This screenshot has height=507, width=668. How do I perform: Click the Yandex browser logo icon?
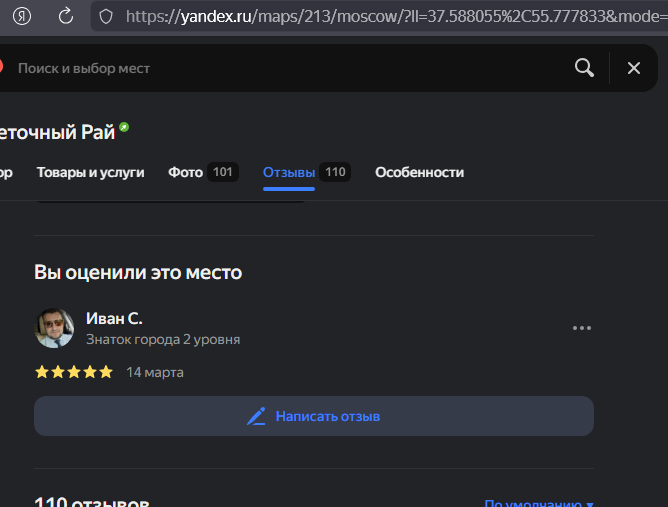tap(22, 17)
